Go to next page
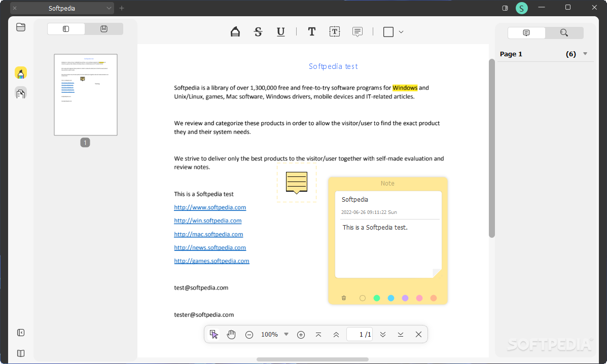Viewport: 607px width, 364px height. (383, 335)
